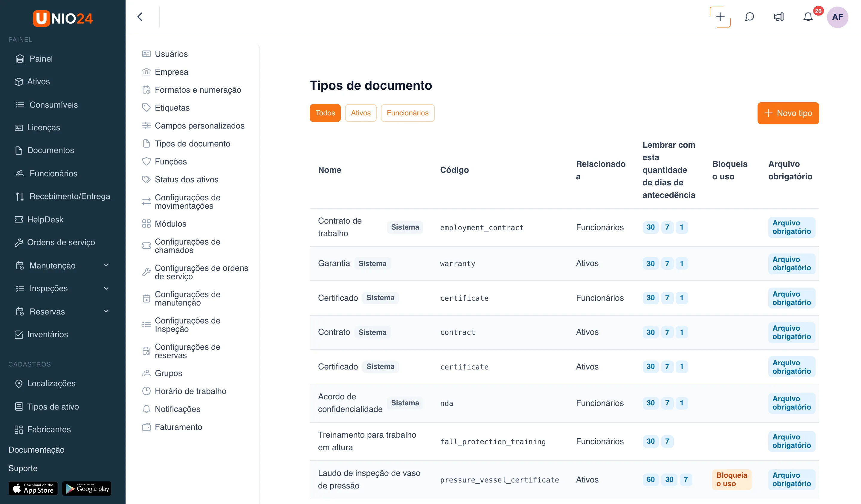Expand the Inspeções submenu chevron

(x=106, y=288)
